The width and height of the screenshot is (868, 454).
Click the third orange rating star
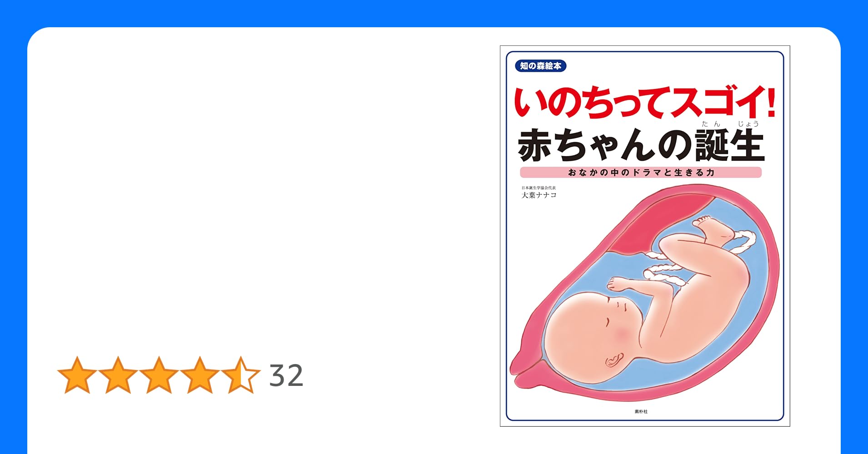pyautogui.click(x=159, y=375)
